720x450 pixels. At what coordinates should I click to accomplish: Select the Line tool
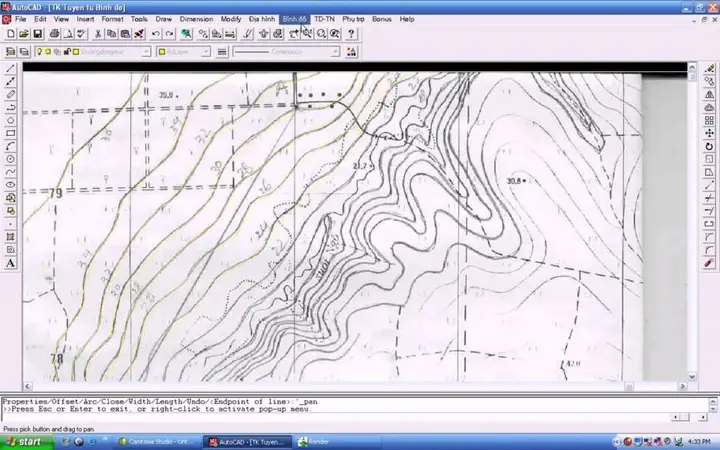click(10, 69)
